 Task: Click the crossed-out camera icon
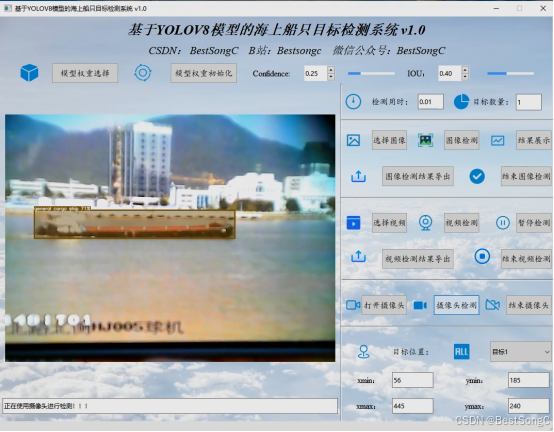click(x=493, y=305)
